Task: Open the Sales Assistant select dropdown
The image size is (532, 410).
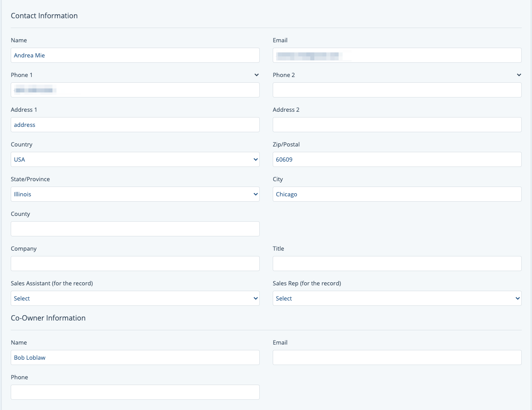Action: pos(135,298)
